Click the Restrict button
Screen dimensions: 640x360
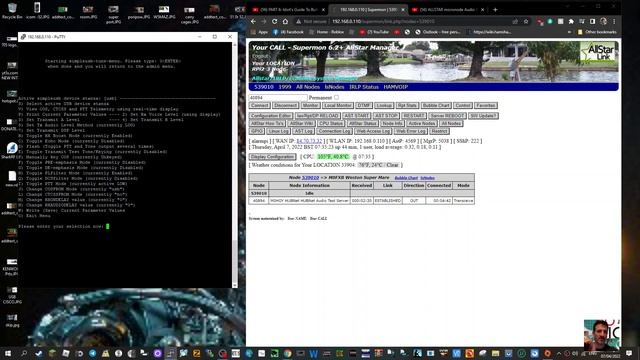point(440,131)
